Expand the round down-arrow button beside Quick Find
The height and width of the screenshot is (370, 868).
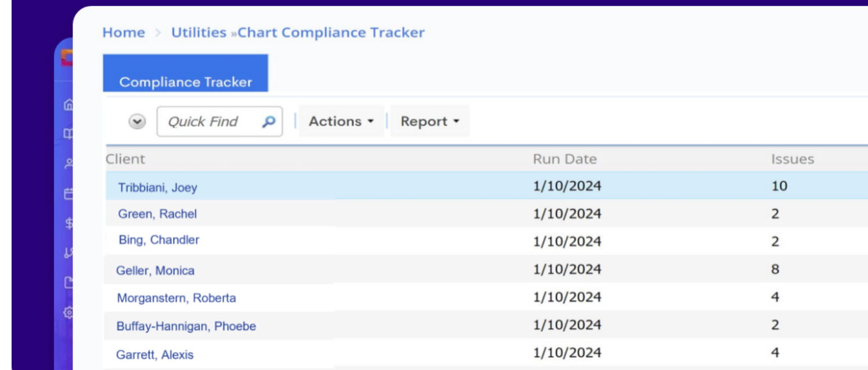[137, 122]
